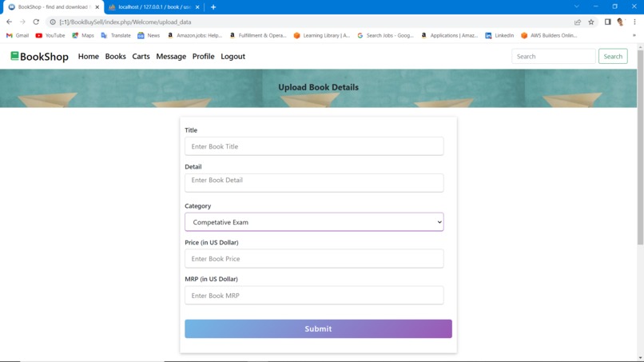Click the Upload Book Details heading
Viewport: 644px width, 362px height.
[x=318, y=87]
